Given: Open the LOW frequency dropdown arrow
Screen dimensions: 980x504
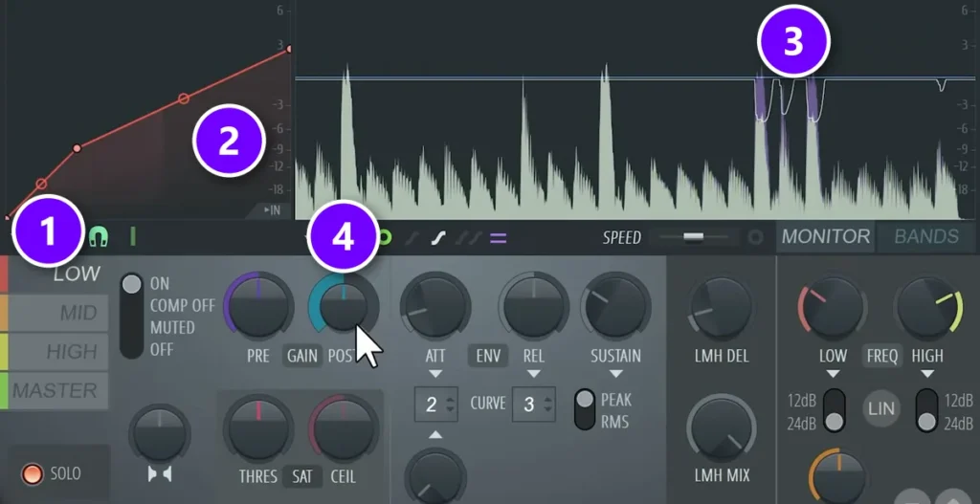Looking at the screenshot, I should (834, 374).
